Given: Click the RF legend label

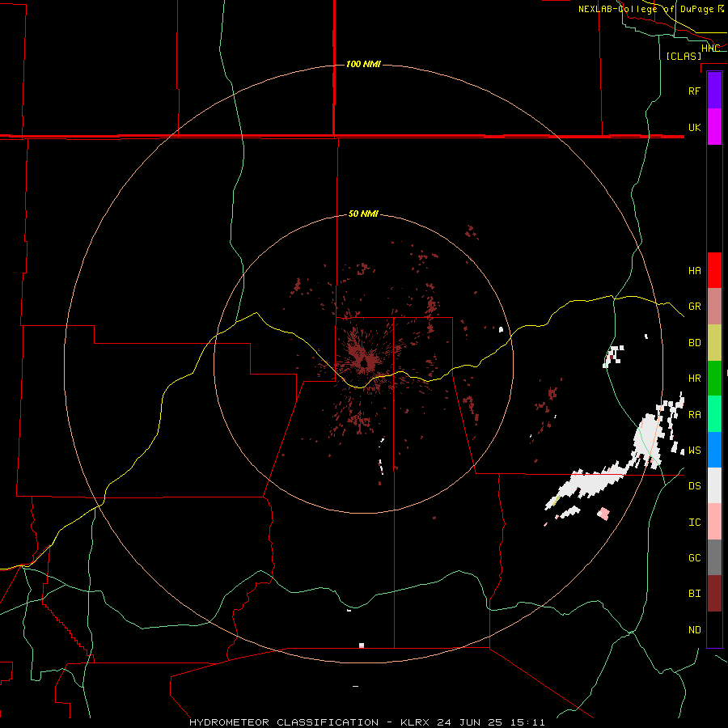Looking at the screenshot, I should coord(694,91).
